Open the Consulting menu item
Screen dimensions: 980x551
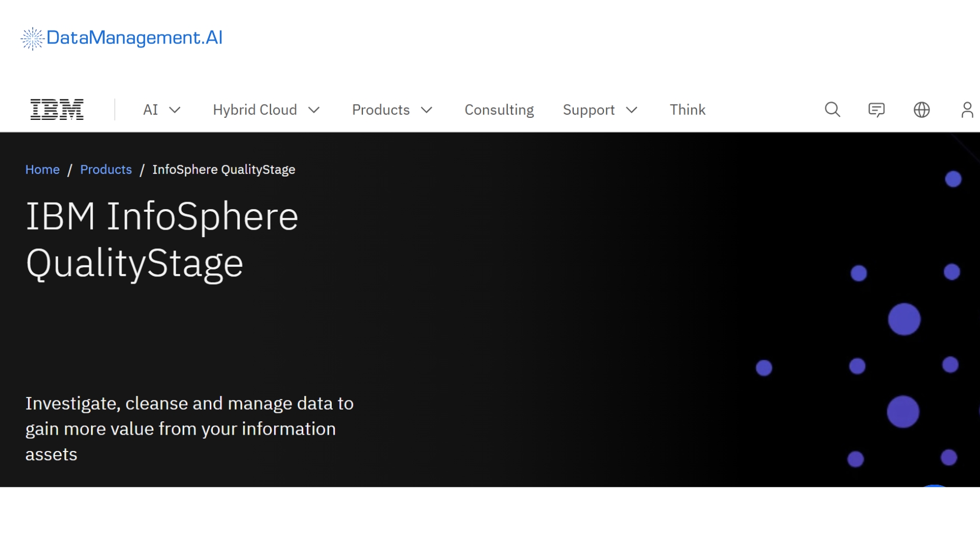pyautogui.click(x=499, y=110)
